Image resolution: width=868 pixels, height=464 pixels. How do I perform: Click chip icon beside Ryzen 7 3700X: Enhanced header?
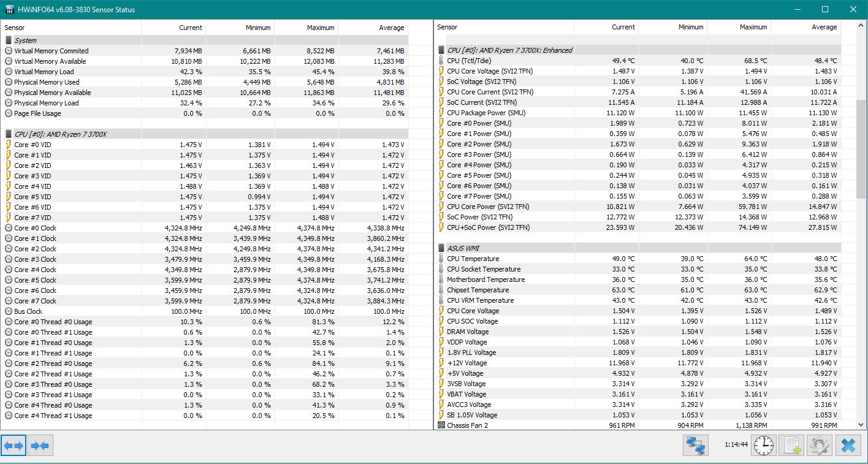tap(441, 50)
